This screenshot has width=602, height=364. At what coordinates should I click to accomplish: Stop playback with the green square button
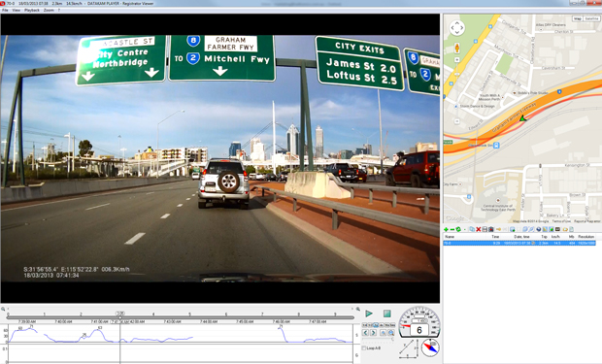pos(387,314)
